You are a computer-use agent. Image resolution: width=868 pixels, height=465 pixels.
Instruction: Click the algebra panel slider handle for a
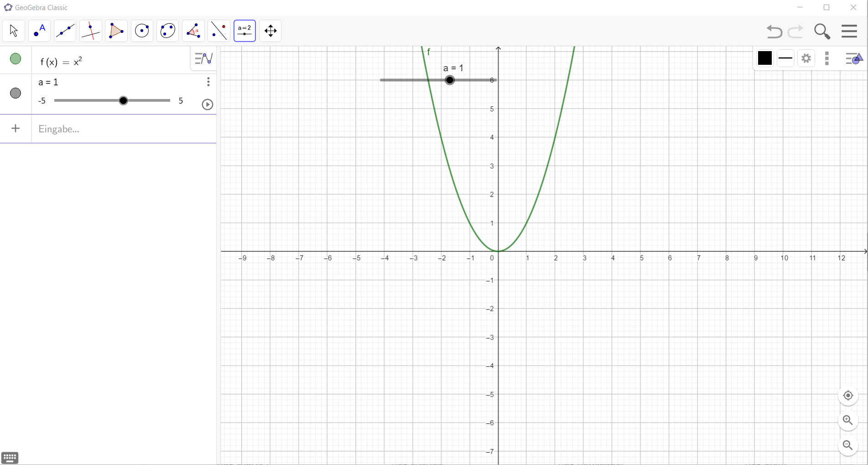pyautogui.click(x=123, y=101)
